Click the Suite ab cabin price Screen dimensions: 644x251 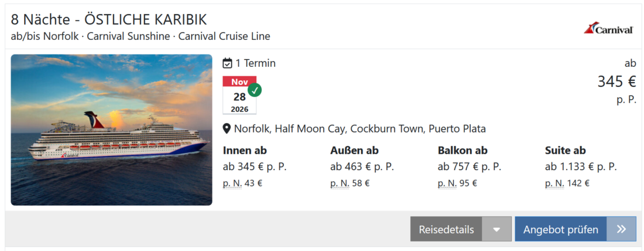[x=581, y=167]
